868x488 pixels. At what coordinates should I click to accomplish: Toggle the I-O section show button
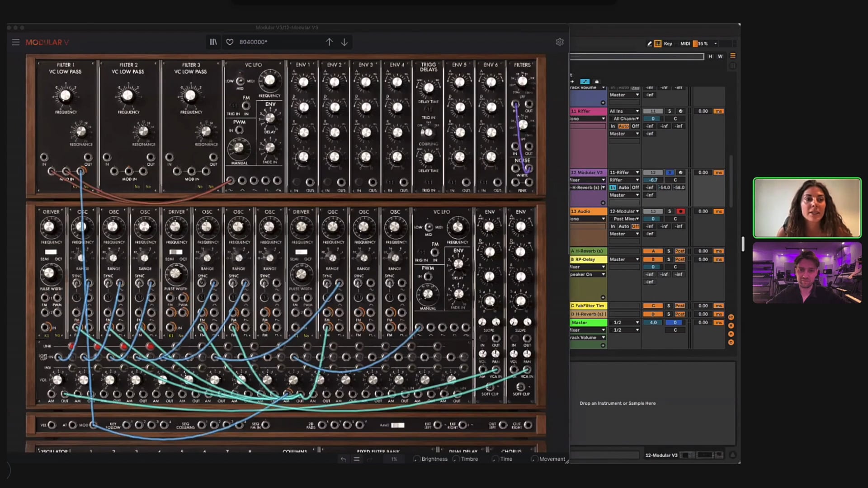tap(731, 317)
